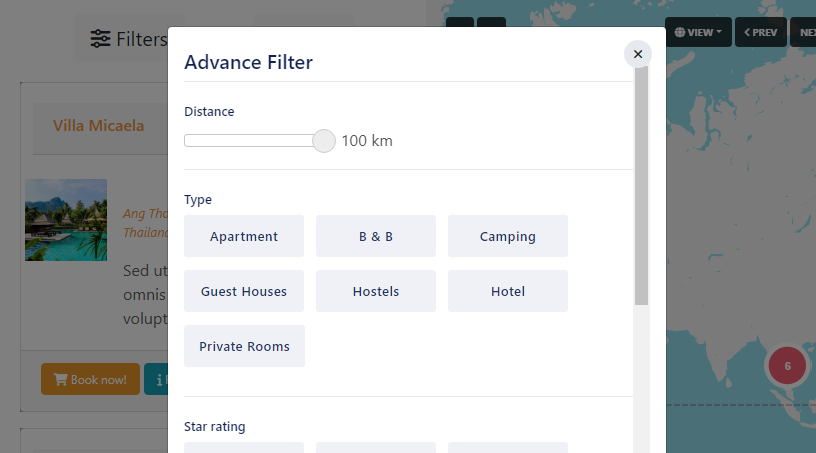The image size is (816, 453).
Task: Toggle the Camping type filter
Action: pos(507,236)
